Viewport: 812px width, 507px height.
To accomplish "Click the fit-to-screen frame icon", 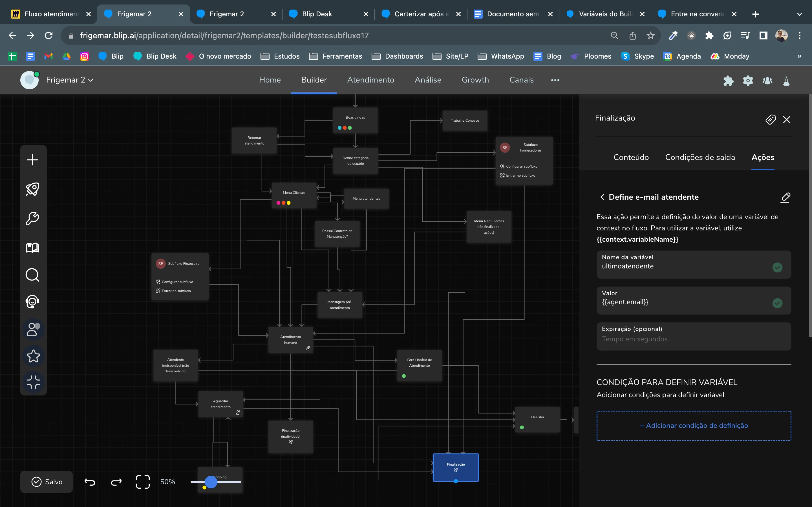I will 143,482.
